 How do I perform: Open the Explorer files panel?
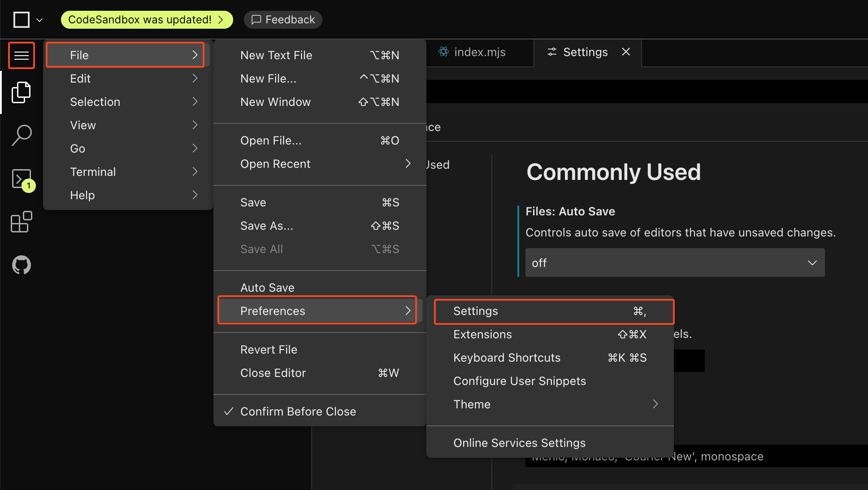tap(21, 92)
